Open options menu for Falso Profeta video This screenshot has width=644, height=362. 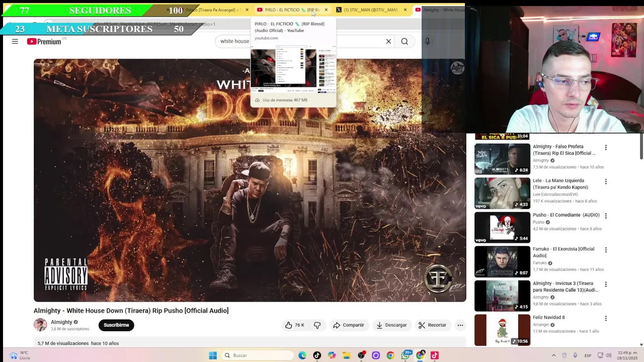tap(606, 147)
